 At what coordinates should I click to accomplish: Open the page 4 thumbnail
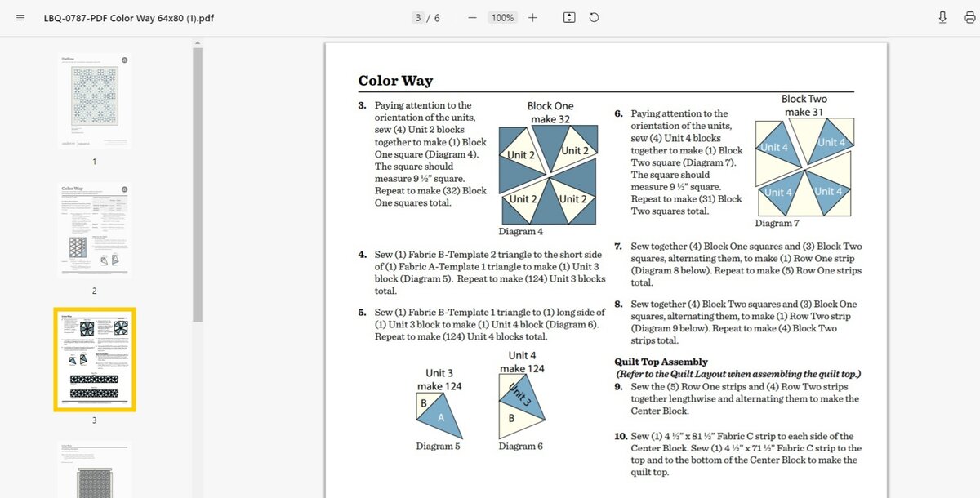click(94, 469)
